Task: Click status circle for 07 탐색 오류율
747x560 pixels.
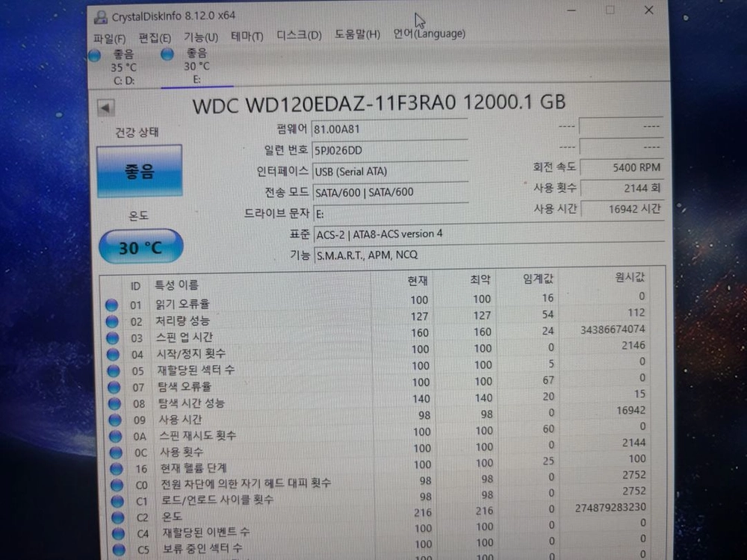Action: [114, 388]
